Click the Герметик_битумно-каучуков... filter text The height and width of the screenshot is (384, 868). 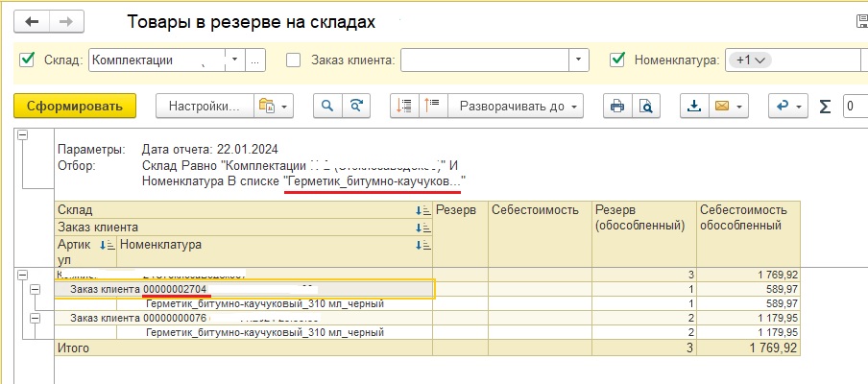(x=374, y=180)
